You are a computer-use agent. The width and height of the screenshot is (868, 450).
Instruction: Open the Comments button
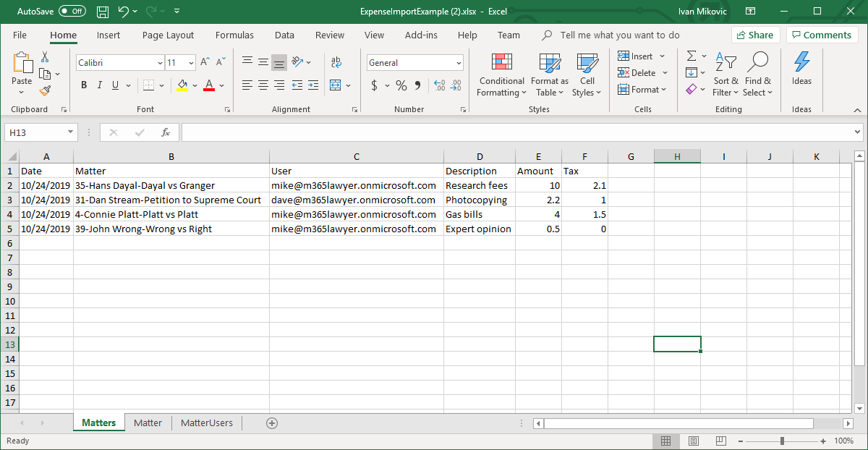[x=822, y=35]
